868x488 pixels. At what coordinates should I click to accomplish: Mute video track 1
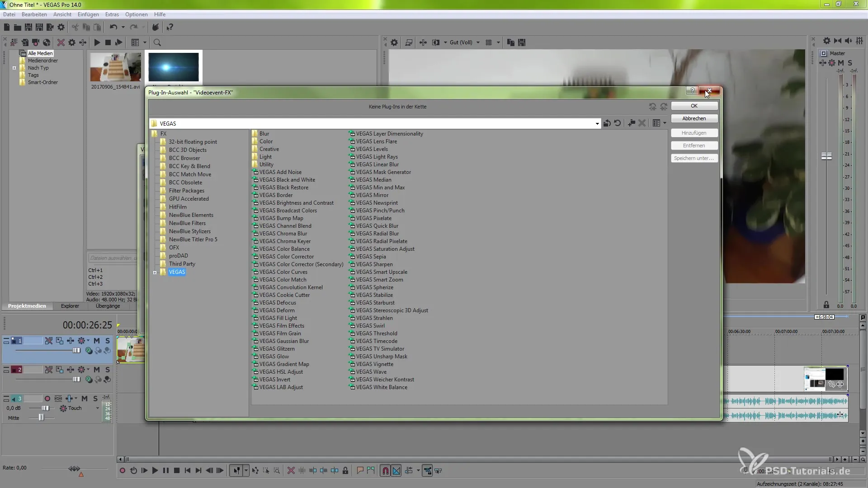click(x=96, y=341)
